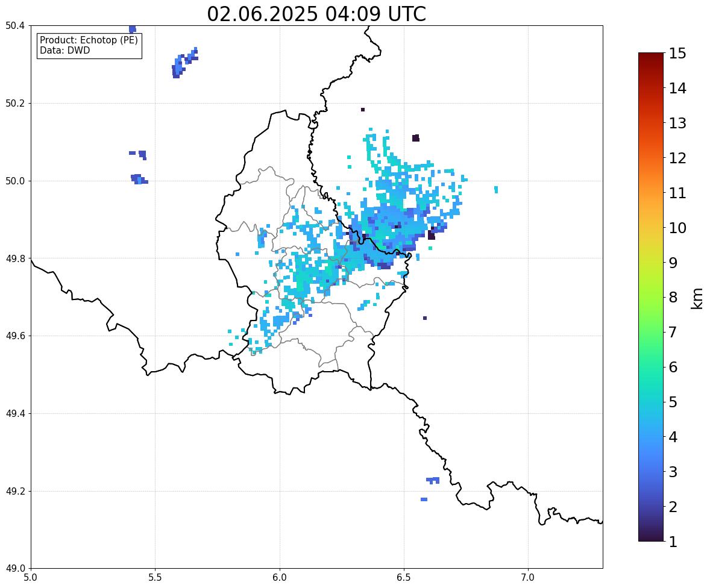Click the y-axis label 50.4
Image resolution: width=710 pixels, height=588 pixels.
point(15,27)
